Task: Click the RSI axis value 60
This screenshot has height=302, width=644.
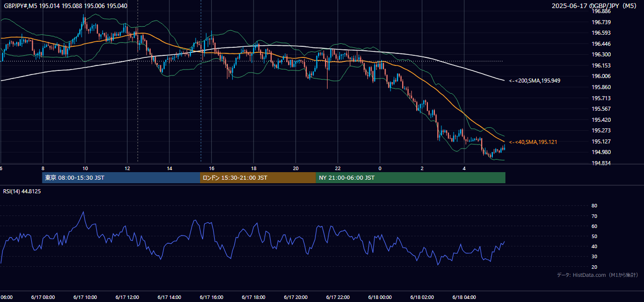Action: [594, 226]
